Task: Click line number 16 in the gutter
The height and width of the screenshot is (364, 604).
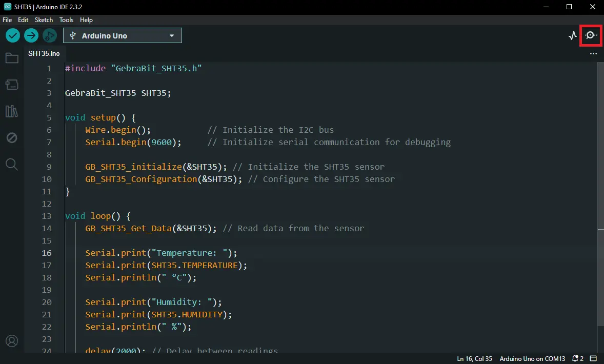Action: coord(47,253)
